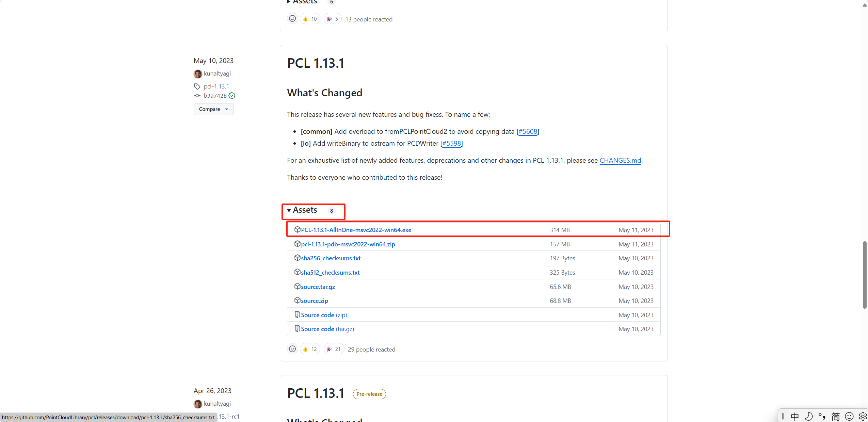Open the Compare dropdown

pos(213,109)
